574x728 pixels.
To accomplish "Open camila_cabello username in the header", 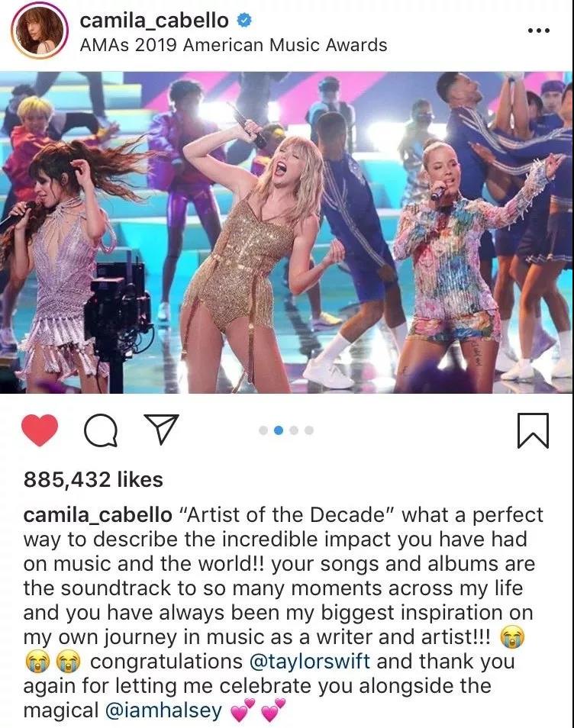I will [x=154, y=21].
